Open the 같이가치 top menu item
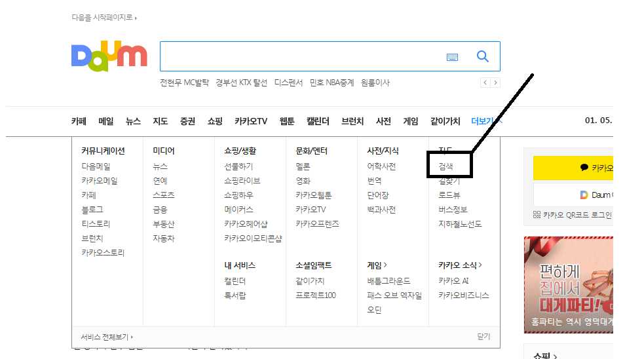The height and width of the screenshot is (359, 644). click(445, 121)
